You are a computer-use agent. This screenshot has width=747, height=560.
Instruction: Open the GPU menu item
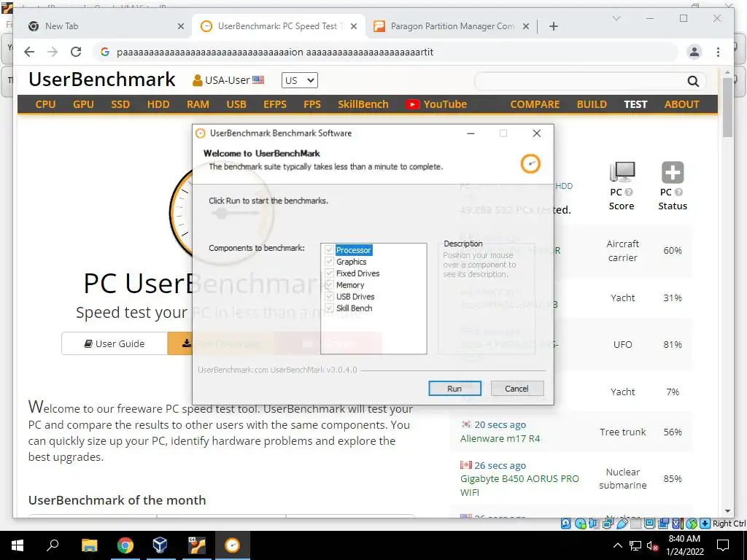pyautogui.click(x=83, y=104)
